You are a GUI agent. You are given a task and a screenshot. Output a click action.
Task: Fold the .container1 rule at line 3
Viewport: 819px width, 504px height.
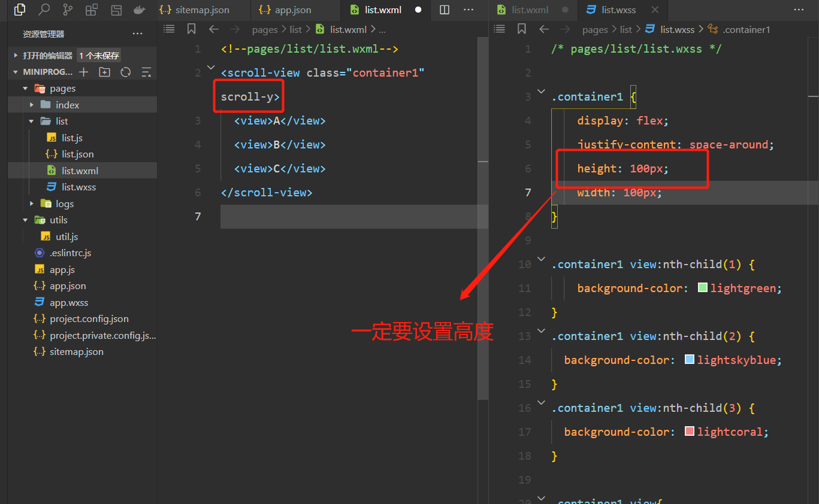541,92
